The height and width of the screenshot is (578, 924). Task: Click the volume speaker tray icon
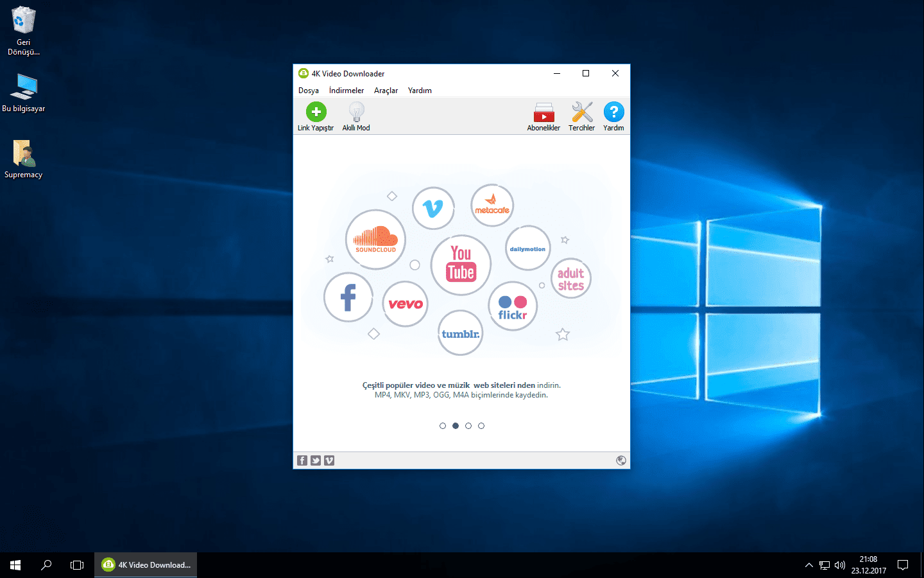pyautogui.click(x=840, y=565)
